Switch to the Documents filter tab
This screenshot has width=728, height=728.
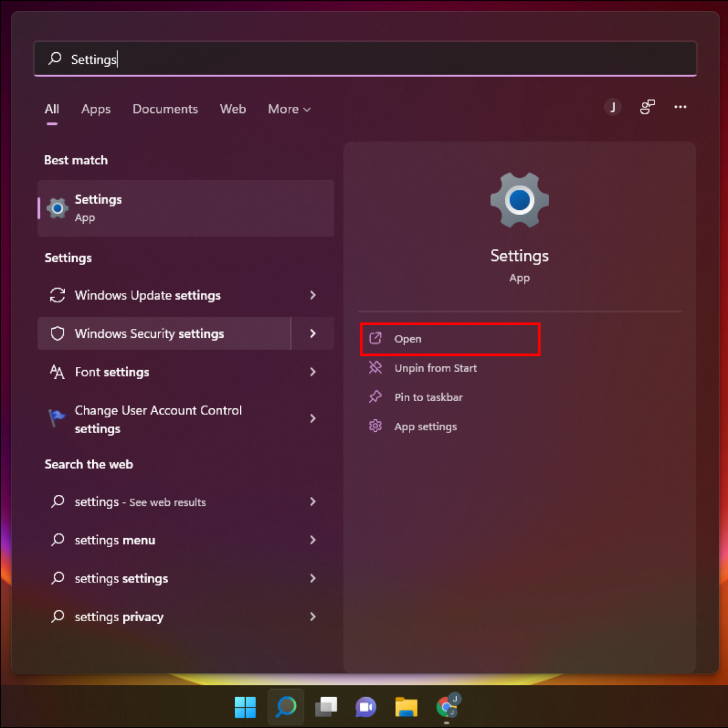[x=165, y=109]
